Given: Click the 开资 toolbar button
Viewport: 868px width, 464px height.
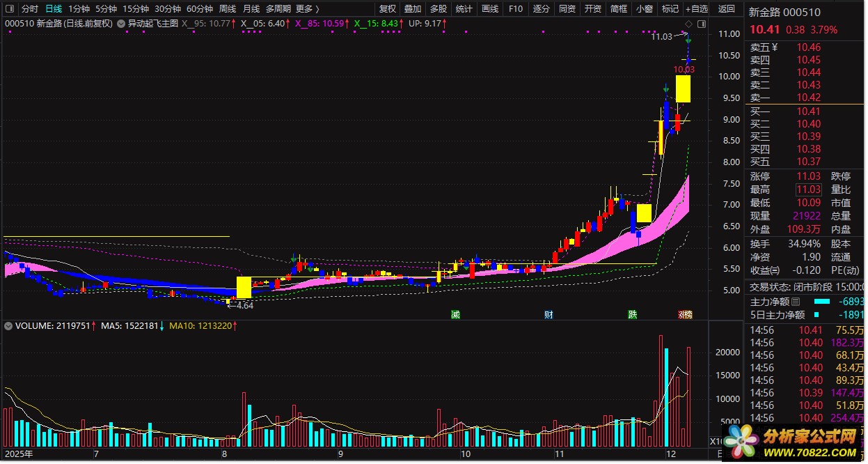Looking at the screenshot, I should pos(592,9).
